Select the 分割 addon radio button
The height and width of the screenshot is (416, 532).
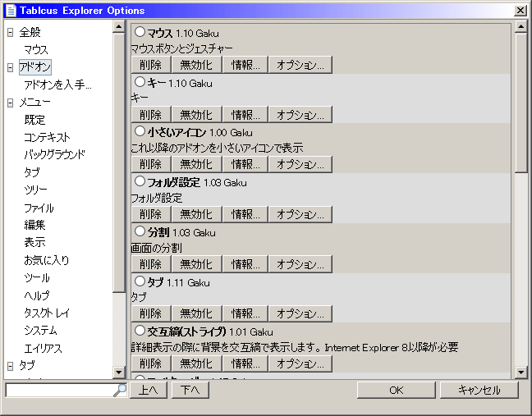coord(140,231)
